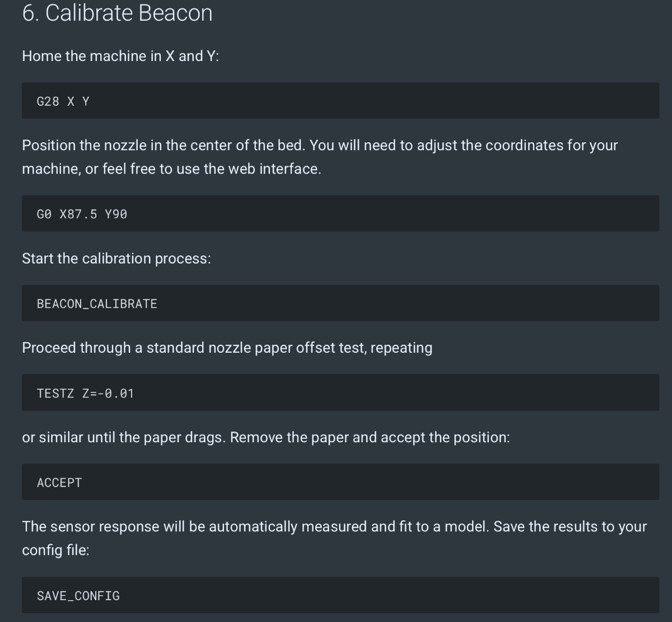
Task: Select the SAVE_CONFIG command text
Action: click(78, 596)
